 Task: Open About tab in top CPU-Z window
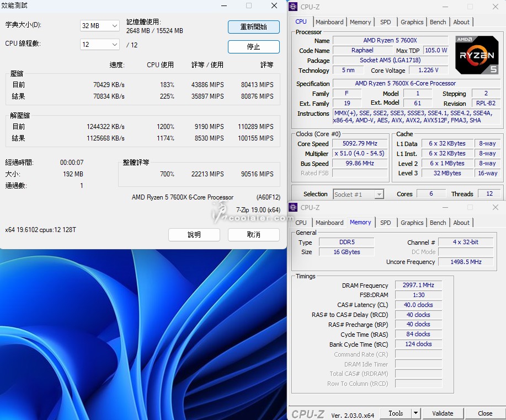pos(461,22)
